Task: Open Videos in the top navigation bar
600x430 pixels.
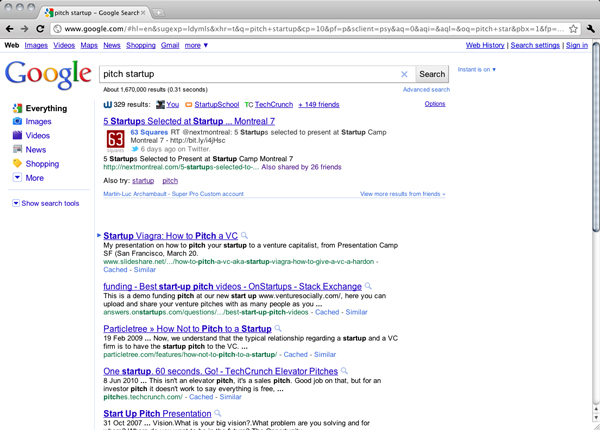Action: pos(64,45)
